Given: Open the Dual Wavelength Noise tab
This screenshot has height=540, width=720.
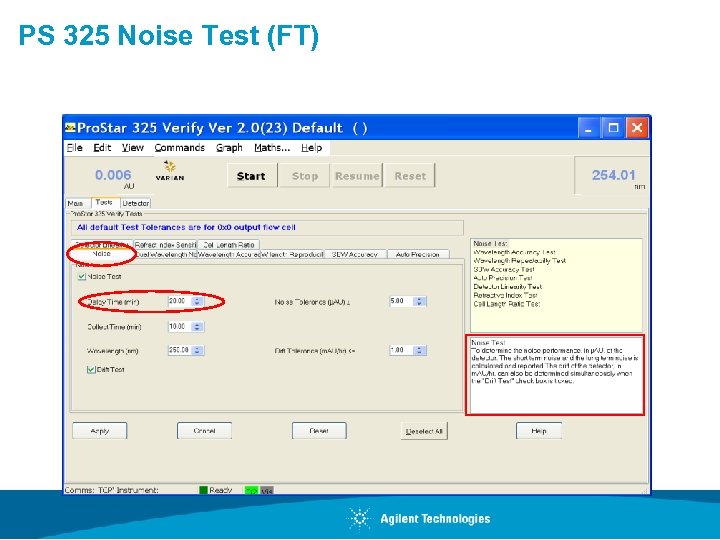Looking at the screenshot, I should 165,254.
